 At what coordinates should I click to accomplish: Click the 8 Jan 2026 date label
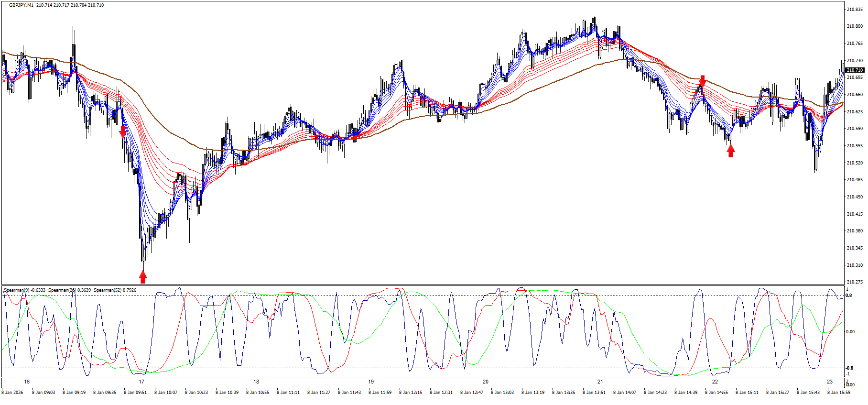pyautogui.click(x=12, y=393)
